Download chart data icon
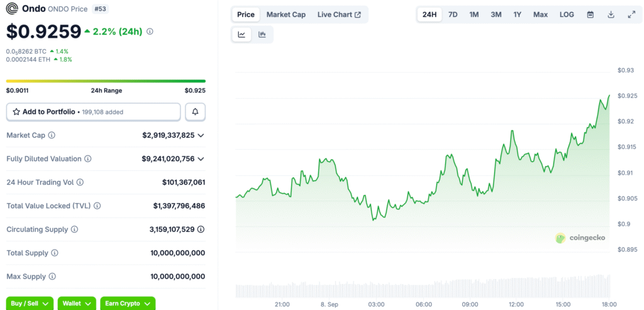Image resolution: width=644 pixels, height=310 pixels. point(611,15)
